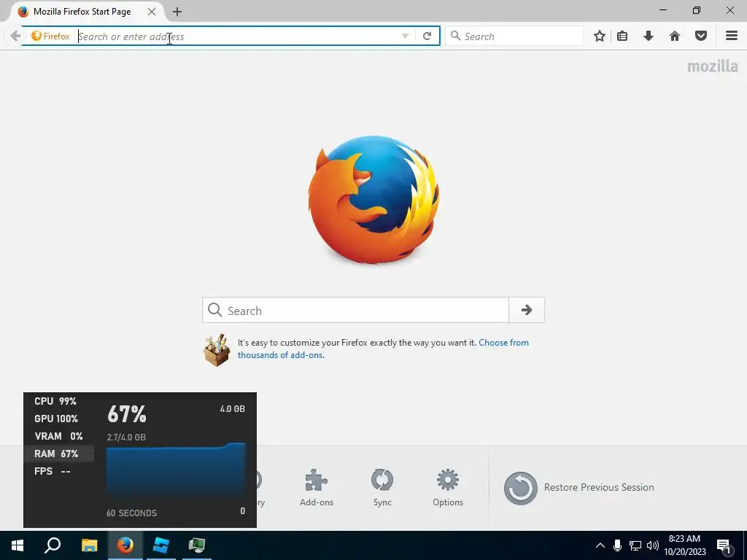Click the RAM usage graph in overlay
This screenshot has width=747, height=560.
pos(176,470)
